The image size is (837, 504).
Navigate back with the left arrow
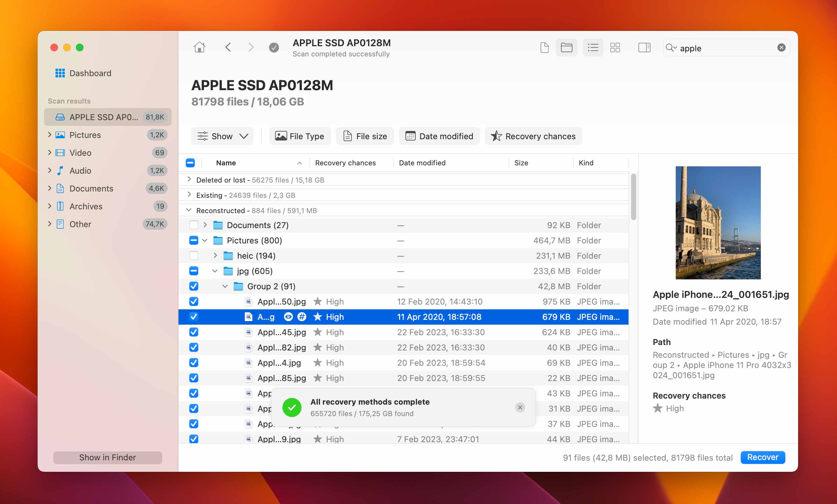pyautogui.click(x=228, y=47)
